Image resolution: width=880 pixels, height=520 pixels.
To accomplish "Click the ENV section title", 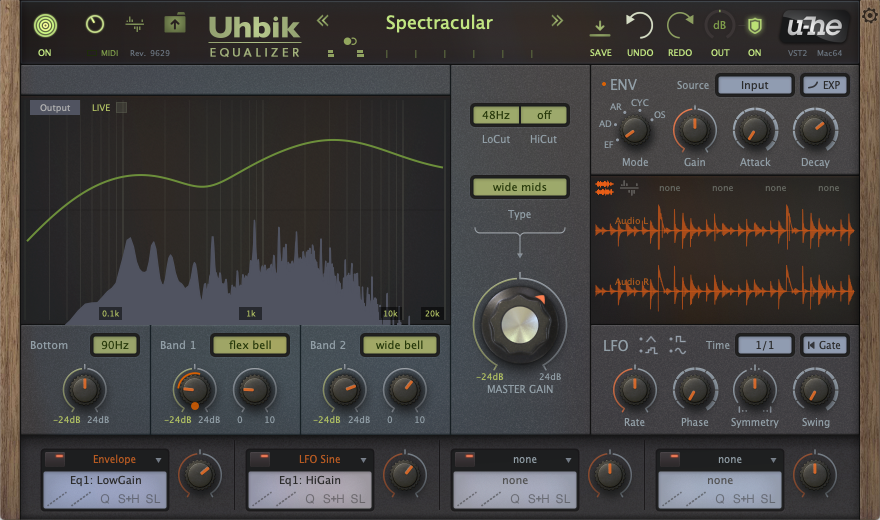I will pos(623,85).
